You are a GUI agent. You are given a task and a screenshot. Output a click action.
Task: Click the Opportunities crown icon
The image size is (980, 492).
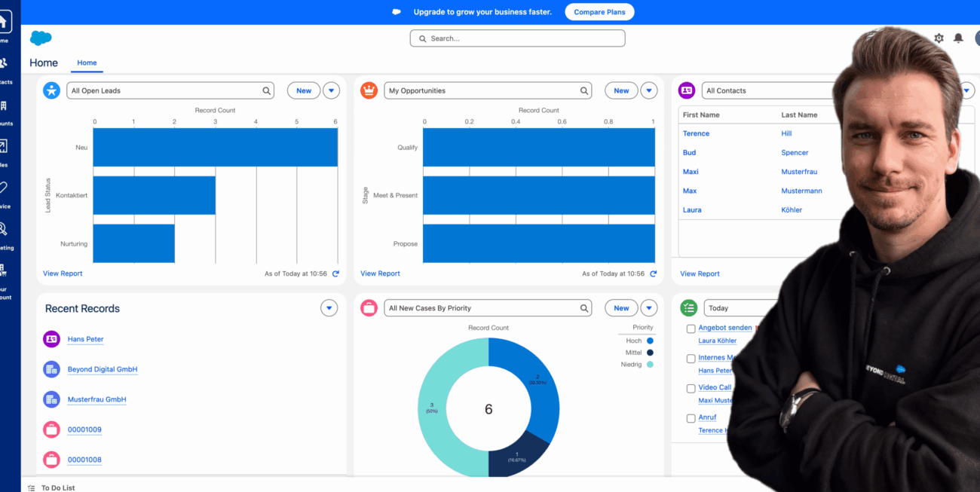click(369, 90)
